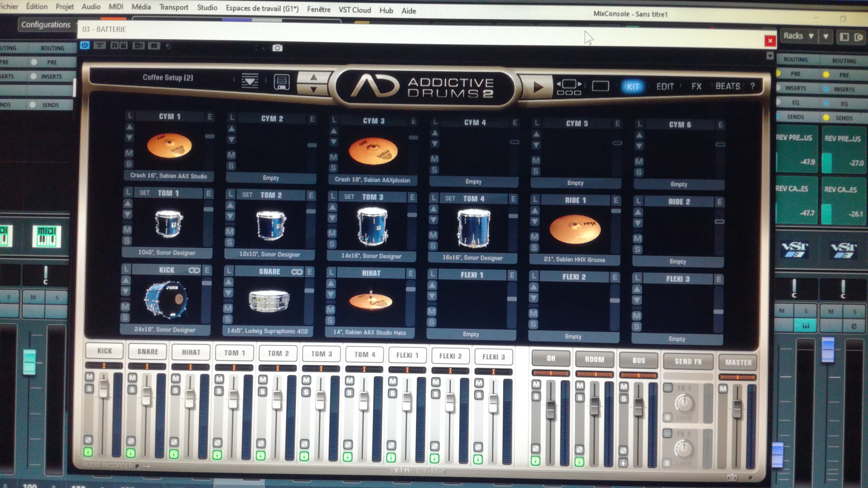Open the Transport menu
Image resolution: width=868 pixels, height=488 pixels.
(174, 7)
